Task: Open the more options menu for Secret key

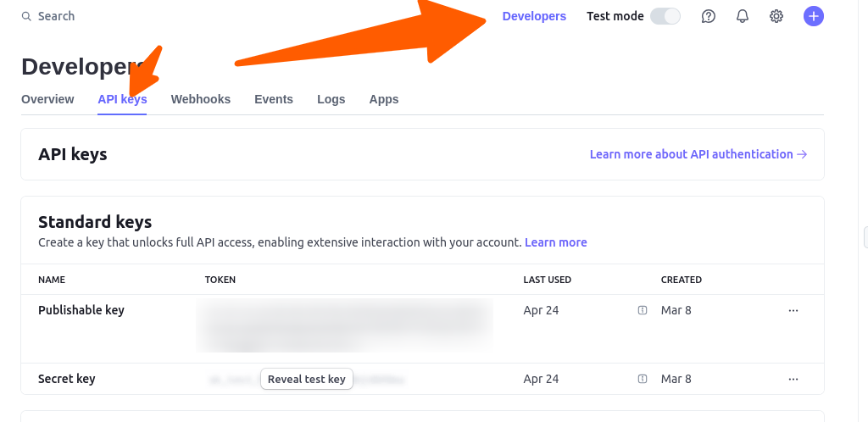Action: point(793,379)
